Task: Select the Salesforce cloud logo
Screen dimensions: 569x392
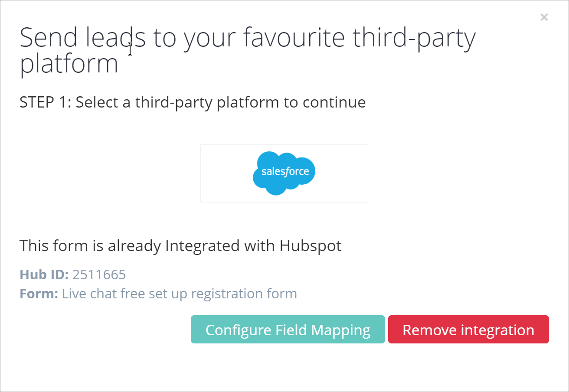Action: pos(284,173)
